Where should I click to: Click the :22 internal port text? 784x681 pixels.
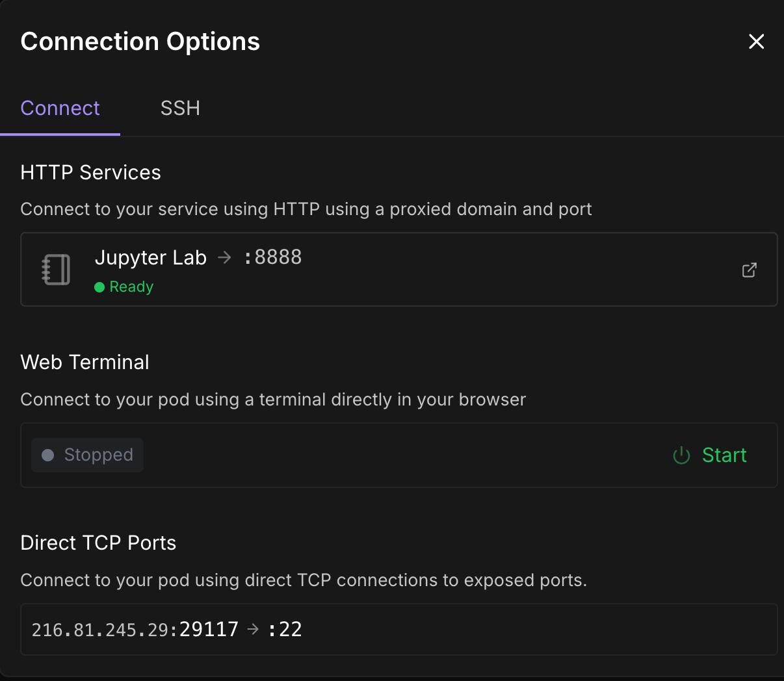285,629
